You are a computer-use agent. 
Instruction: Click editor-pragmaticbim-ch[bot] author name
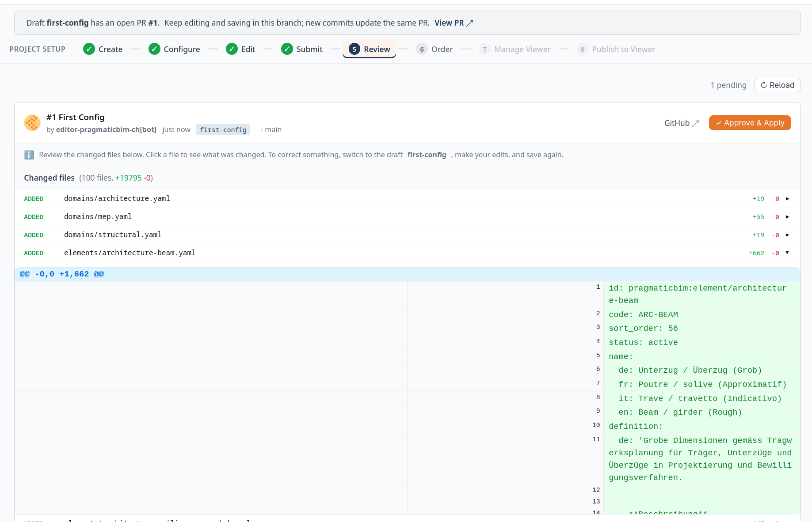(x=106, y=129)
